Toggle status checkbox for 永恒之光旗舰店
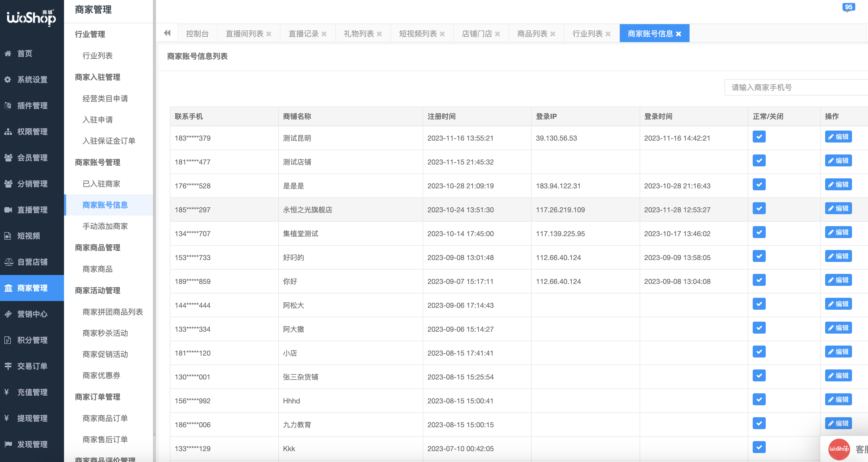This screenshot has height=462, width=868. pos(759,208)
